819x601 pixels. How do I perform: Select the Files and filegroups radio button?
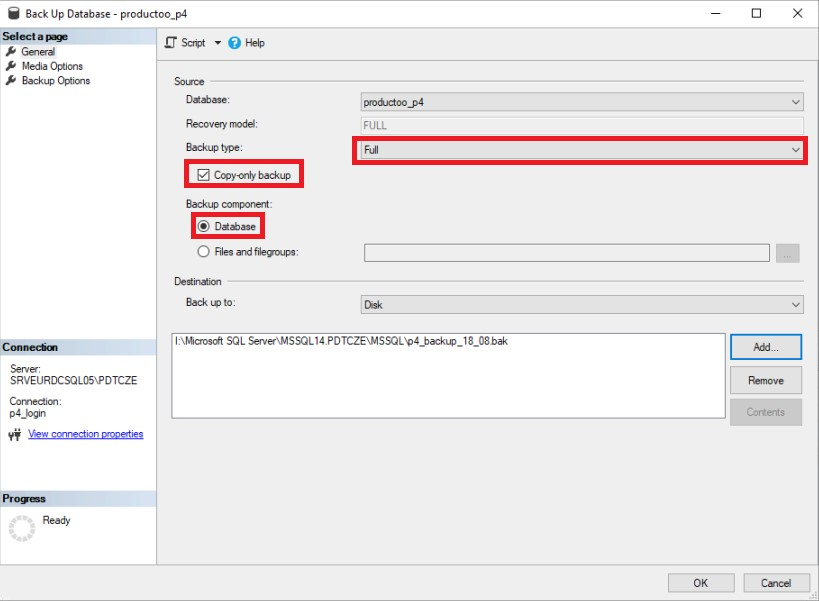pos(204,252)
